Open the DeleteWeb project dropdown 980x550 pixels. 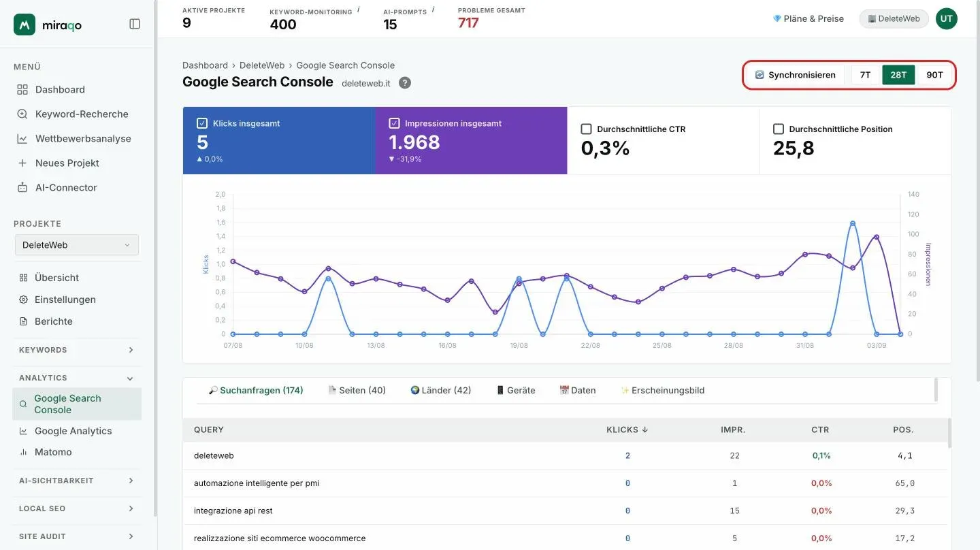click(77, 245)
